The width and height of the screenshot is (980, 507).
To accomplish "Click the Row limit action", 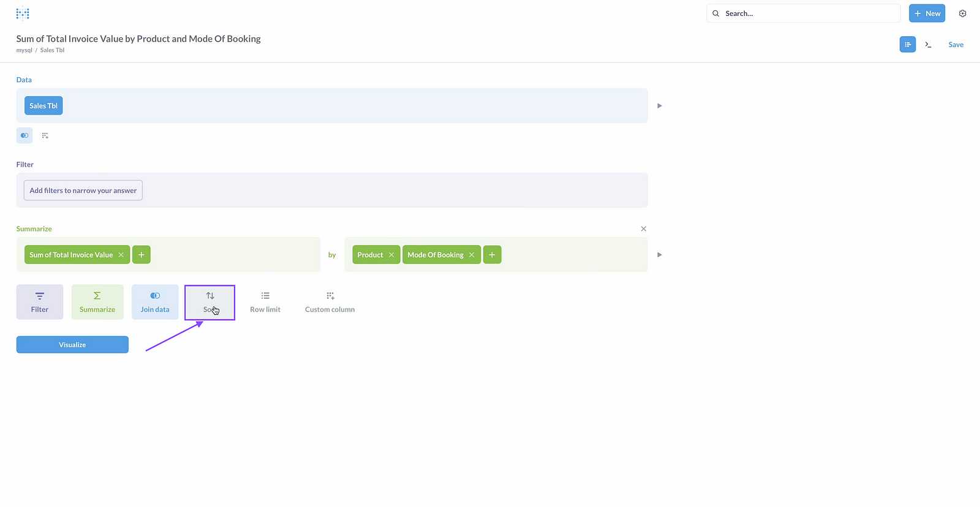I will coord(265,302).
